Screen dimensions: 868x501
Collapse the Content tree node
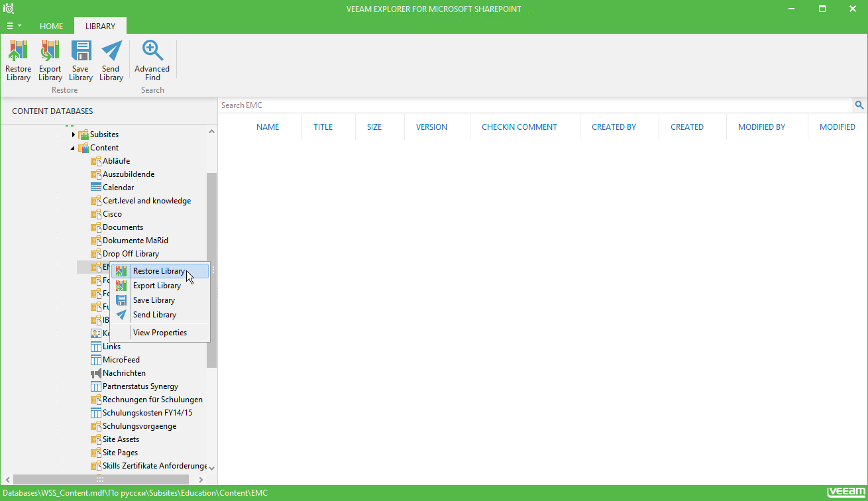click(x=73, y=148)
